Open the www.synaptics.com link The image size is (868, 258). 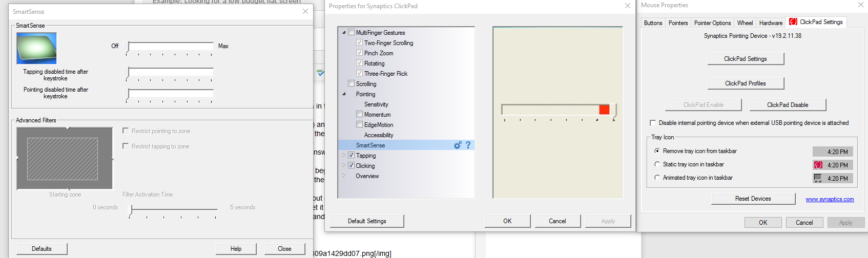[x=830, y=199]
